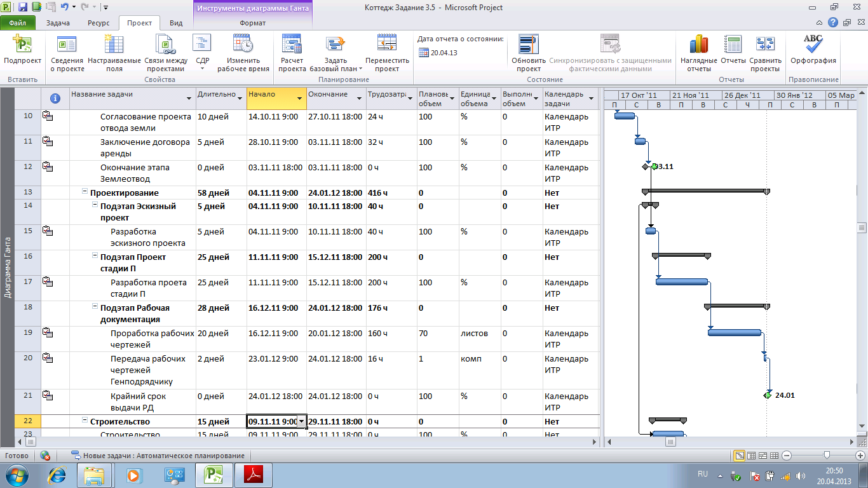Open the Файл tab

click(x=18, y=22)
